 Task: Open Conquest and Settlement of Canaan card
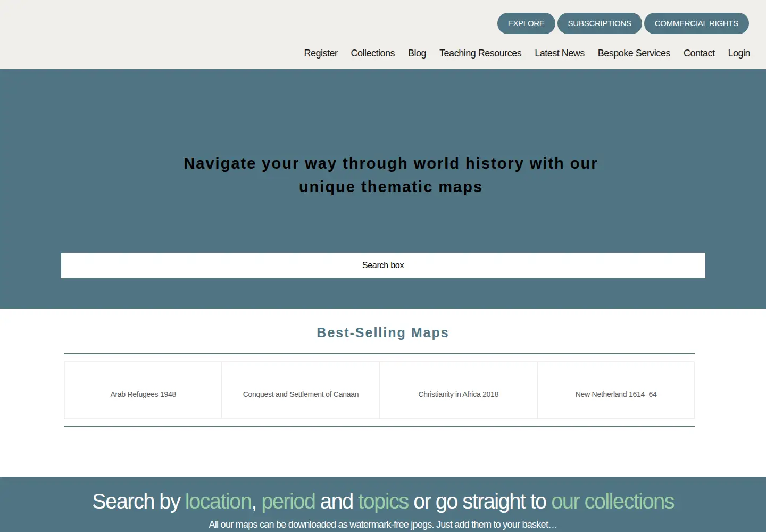click(301, 390)
